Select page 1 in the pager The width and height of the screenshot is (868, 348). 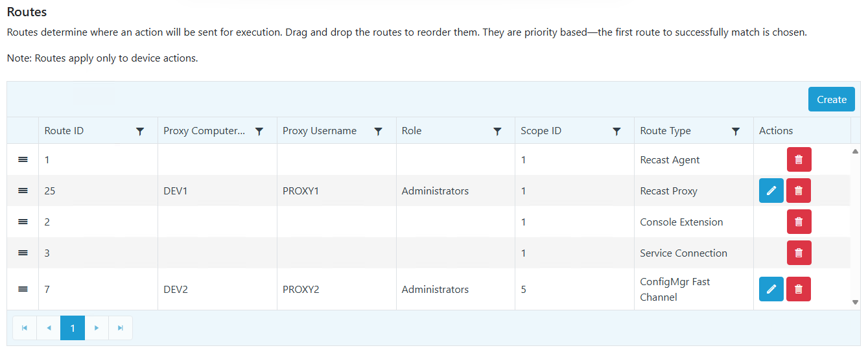click(73, 328)
